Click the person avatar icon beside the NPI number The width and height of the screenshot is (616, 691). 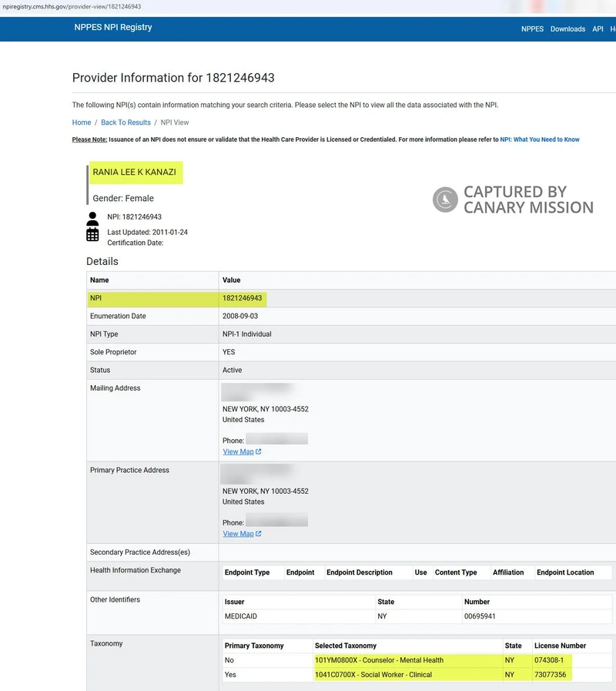(x=92, y=218)
